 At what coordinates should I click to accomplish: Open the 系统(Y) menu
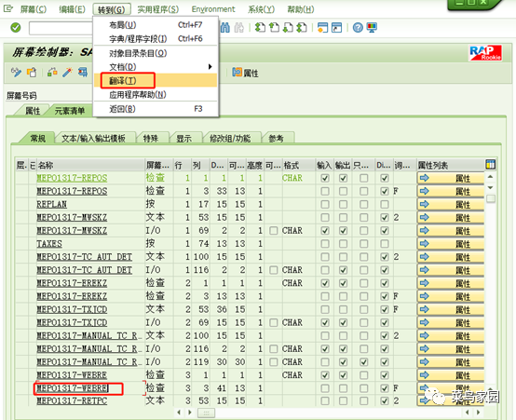262,9
